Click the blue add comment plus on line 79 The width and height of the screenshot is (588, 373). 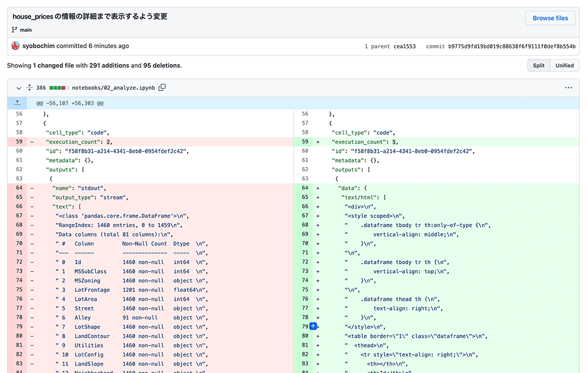tap(313, 326)
